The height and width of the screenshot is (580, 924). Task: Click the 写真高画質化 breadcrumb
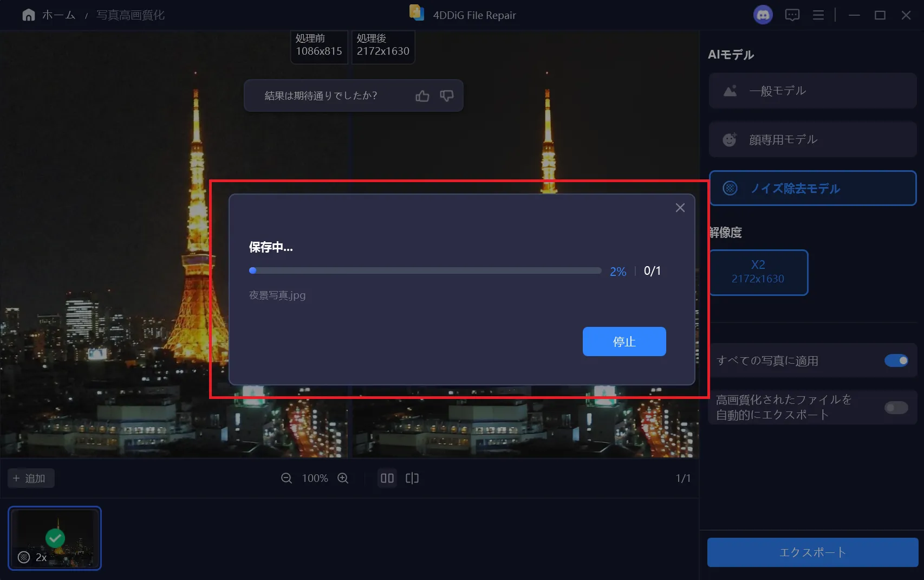(x=131, y=15)
